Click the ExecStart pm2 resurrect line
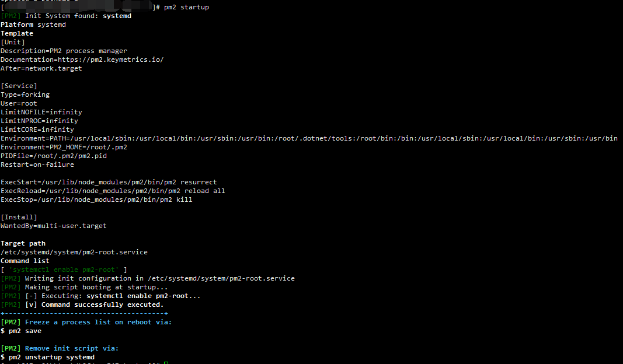The image size is (623, 364). 109,182
